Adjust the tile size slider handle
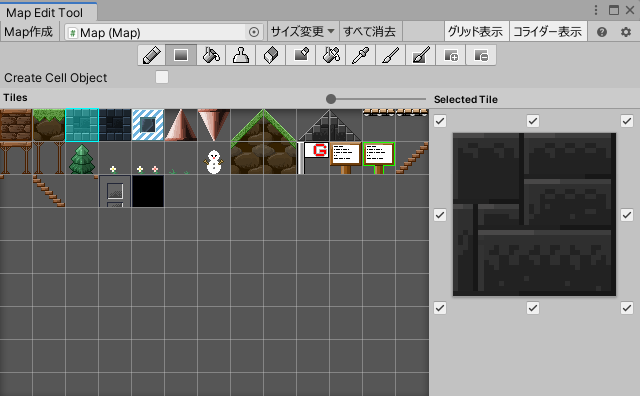The image size is (640, 396). pyautogui.click(x=331, y=99)
